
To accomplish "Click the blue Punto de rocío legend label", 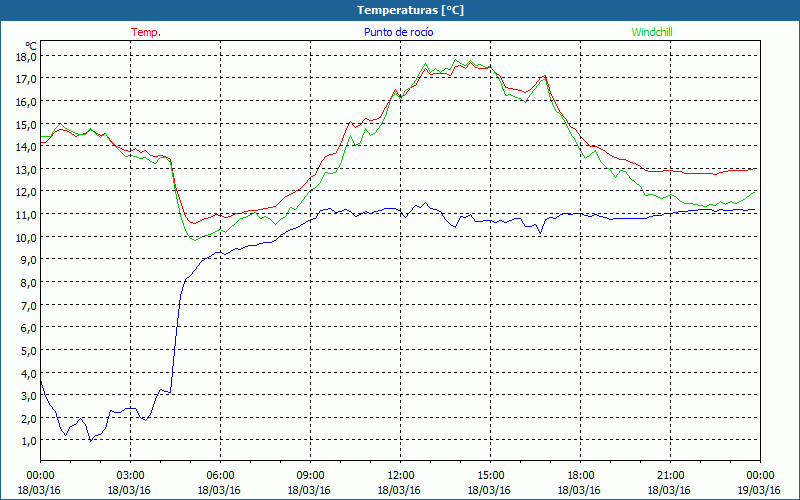I will [x=398, y=32].
